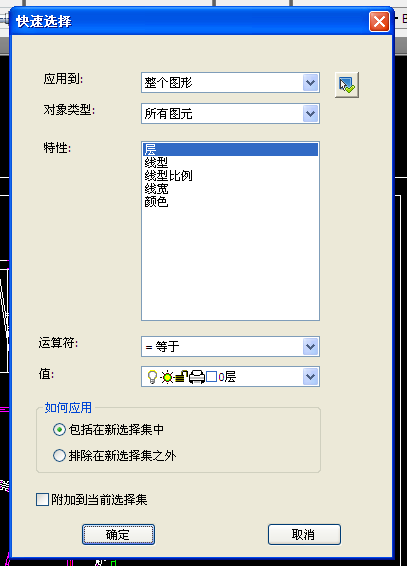
Task: Click the 取消 button
Action: [304, 534]
